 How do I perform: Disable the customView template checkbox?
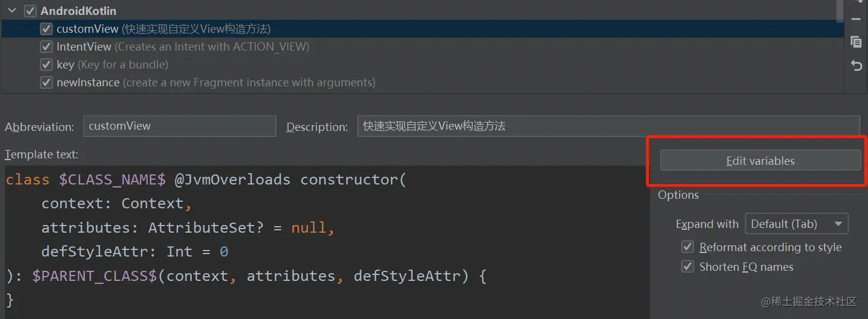(x=46, y=29)
